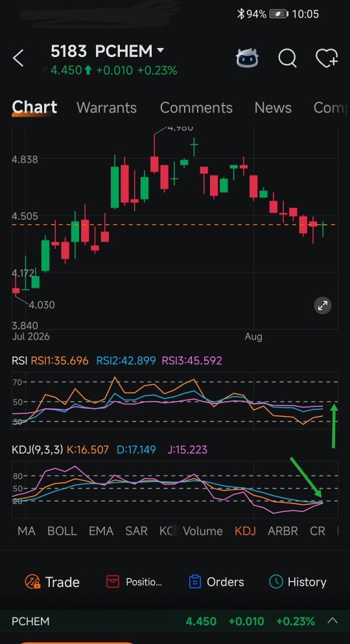The width and height of the screenshot is (350, 644).
Task: Tap the 10:05 clock in status bar
Action: [305, 14]
